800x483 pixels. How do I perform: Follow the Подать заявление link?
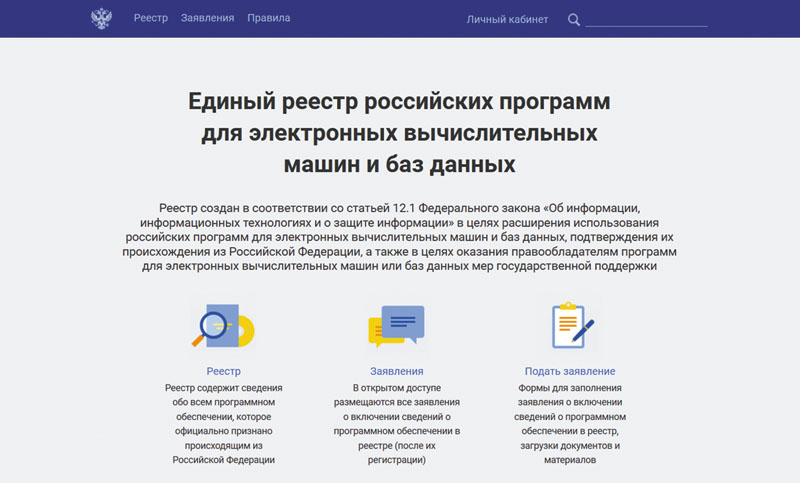[x=570, y=371]
